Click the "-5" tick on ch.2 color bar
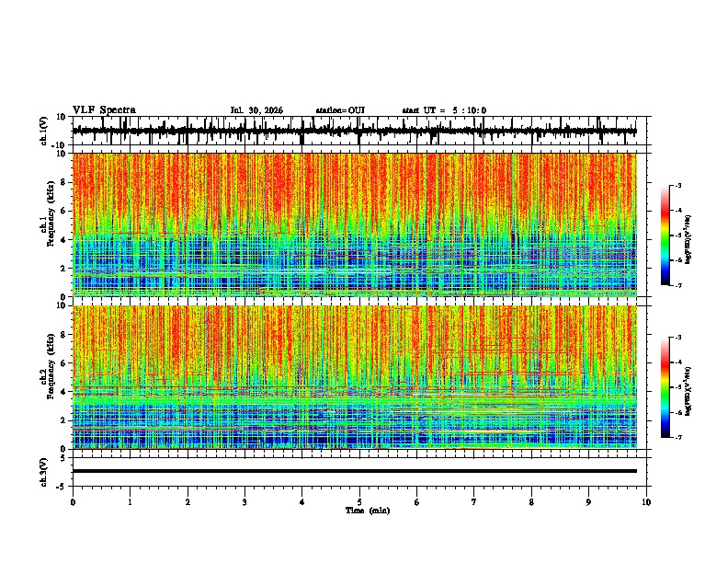728x563 pixels. click(x=677, y=387)
